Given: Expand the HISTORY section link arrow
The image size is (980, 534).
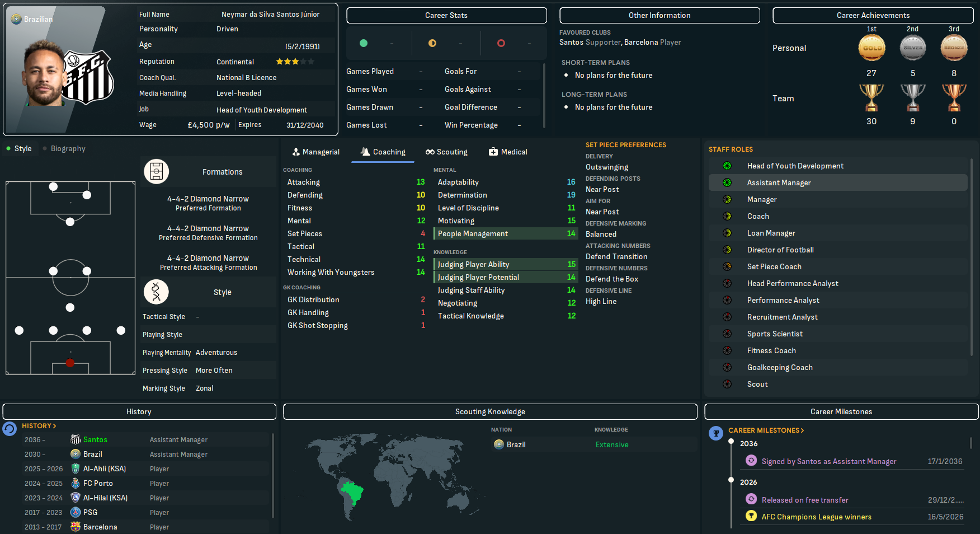Looking at the screenshot, I should point(54,426).
